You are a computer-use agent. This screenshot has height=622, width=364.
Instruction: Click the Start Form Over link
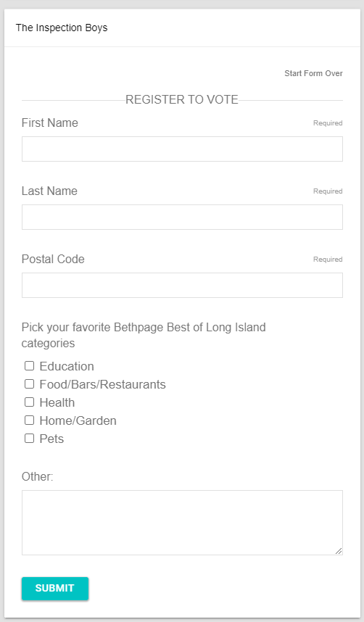[x=313, y=73]
